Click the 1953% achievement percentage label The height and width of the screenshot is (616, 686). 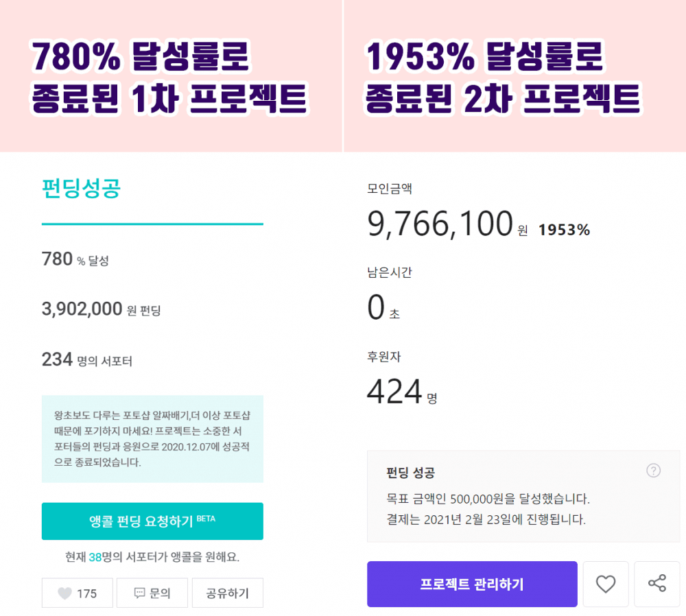point(565,230)
